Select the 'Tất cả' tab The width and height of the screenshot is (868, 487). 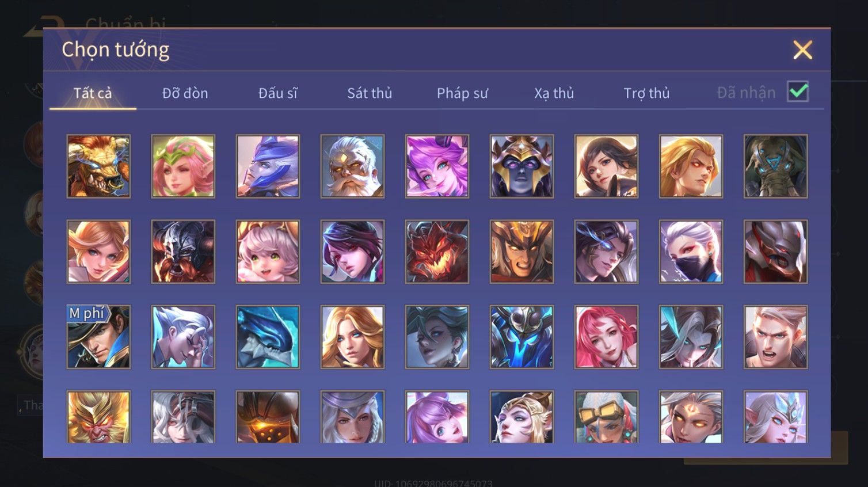click(93, 93)
